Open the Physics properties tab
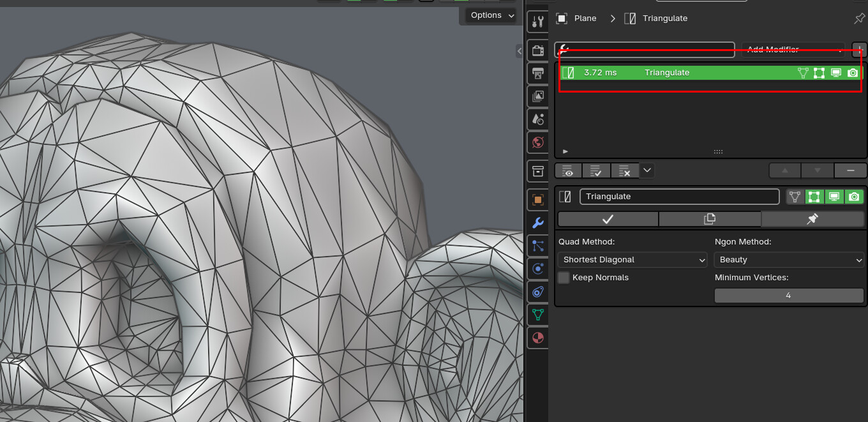Screen dimensions: 868x422 coord(538,269)
